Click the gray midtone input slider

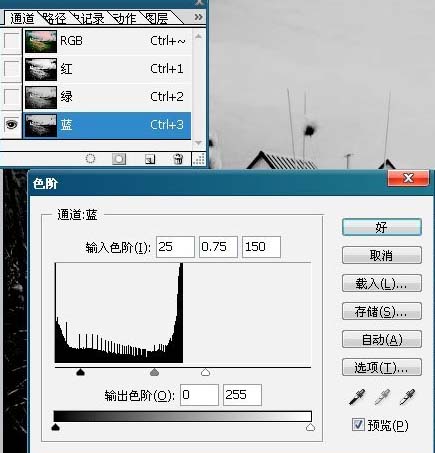tap(154, 372)
